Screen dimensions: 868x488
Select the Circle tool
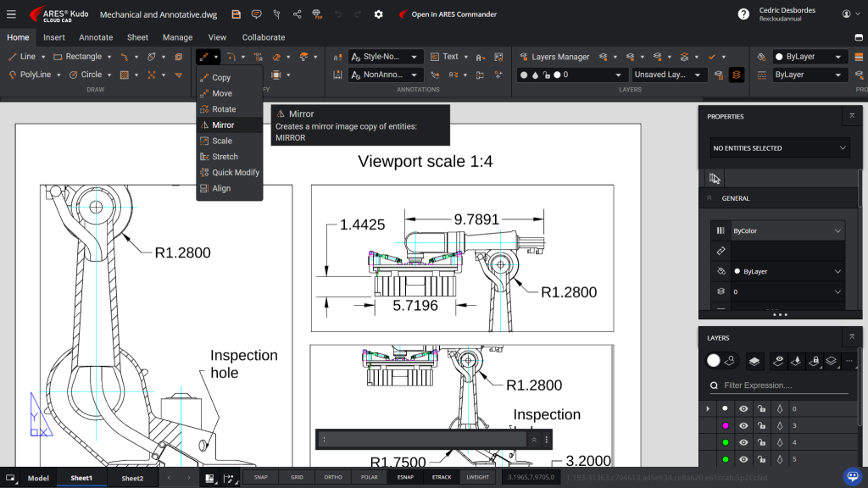click(86, 75)
